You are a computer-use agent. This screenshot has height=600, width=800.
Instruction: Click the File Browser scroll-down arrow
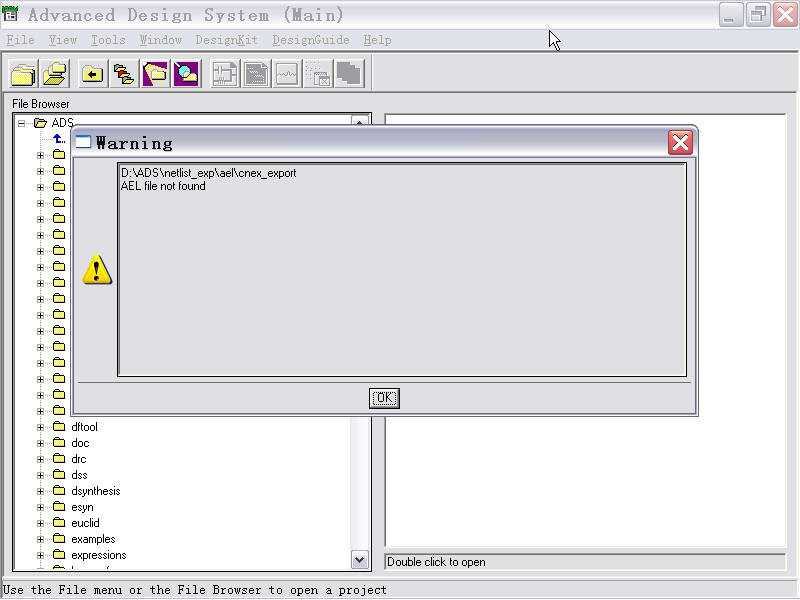click(x=359, y=560)
